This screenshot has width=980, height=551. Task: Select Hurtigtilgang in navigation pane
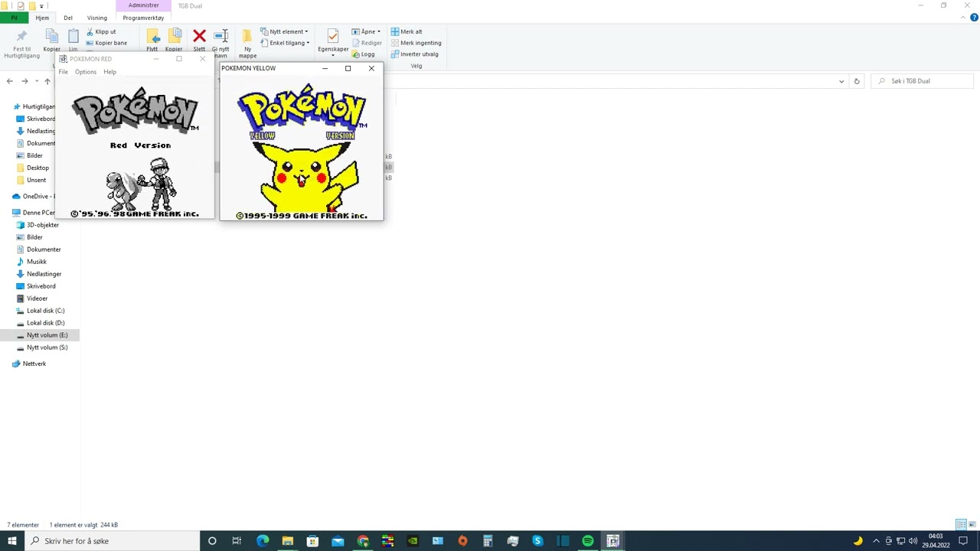pos(34,106)
